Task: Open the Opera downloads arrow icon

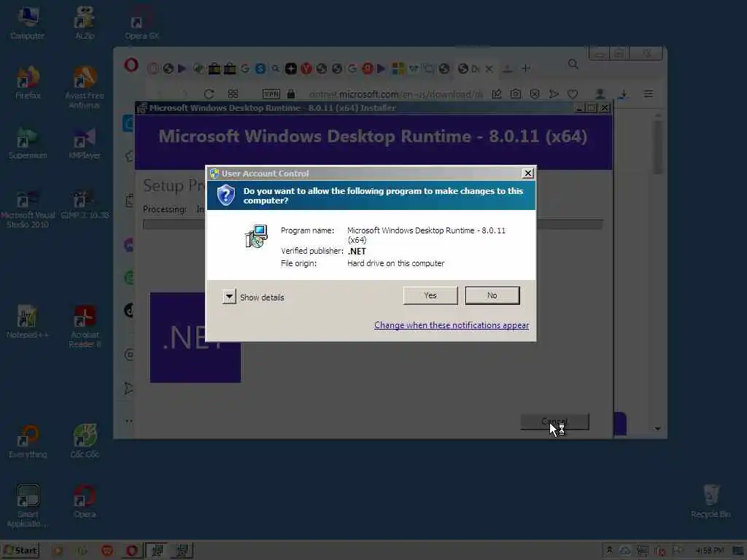Action: click(623, 94)
